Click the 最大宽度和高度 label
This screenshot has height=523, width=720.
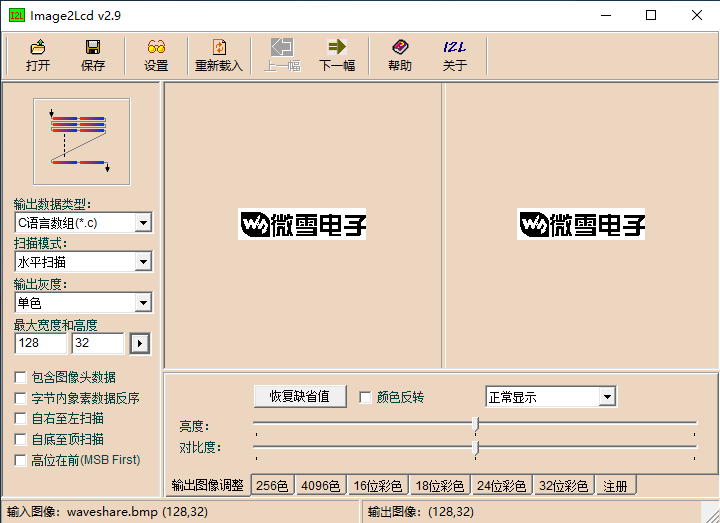click(56, 325)
